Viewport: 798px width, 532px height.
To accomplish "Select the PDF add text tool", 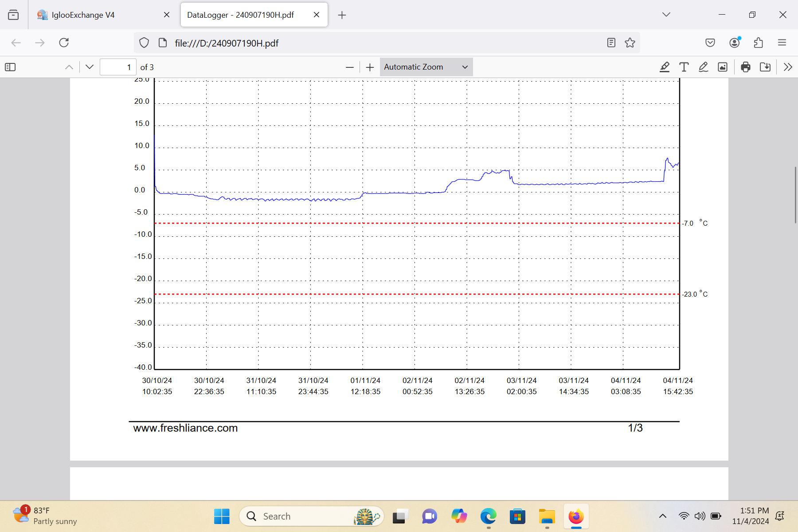I will click(684, 67).
